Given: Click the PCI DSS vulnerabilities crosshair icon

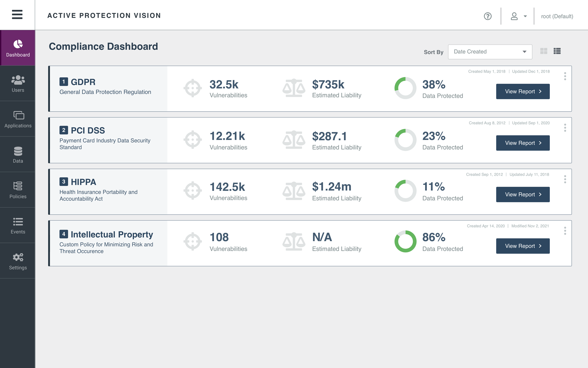Looking at the screenshot, I should (x=193, y=140).
